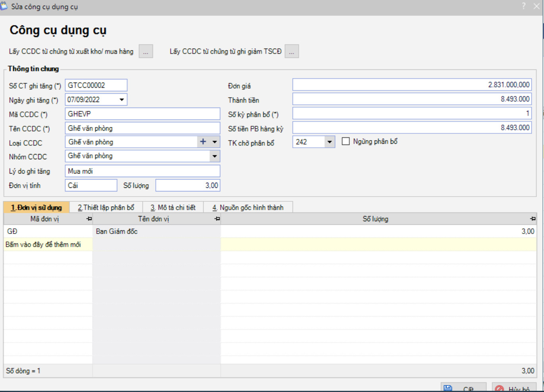Click the Lý do ghi tăng field
Image resolution: width=544 pixels, height=392 pixels.
(x=143, y=171)
